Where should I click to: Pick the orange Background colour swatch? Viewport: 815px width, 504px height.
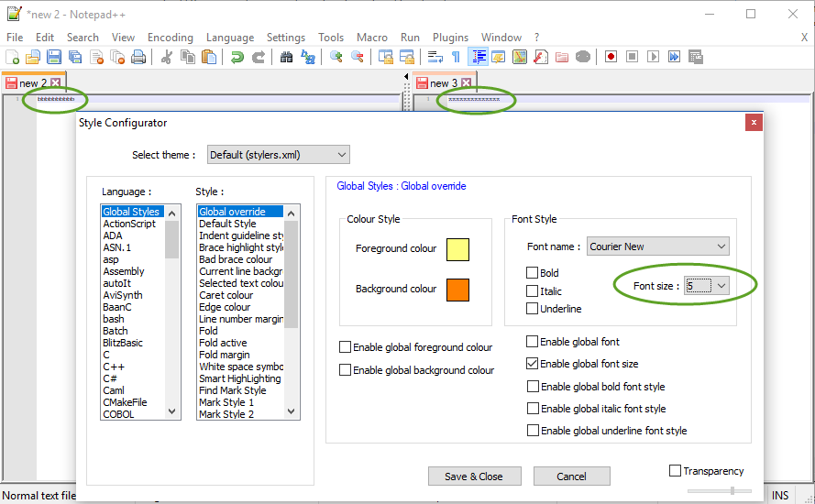pyautogui.click(x=457, y=290)
